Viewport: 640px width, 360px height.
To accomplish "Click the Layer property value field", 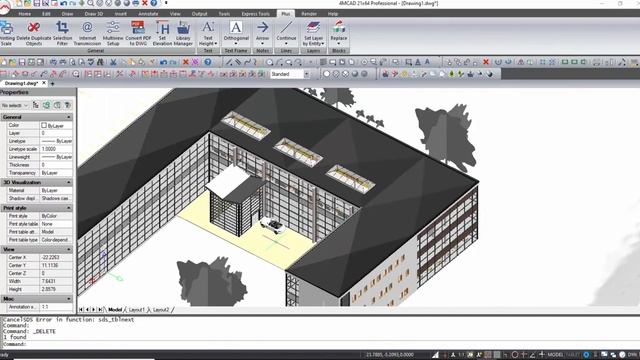I will [x=56, y=133].
